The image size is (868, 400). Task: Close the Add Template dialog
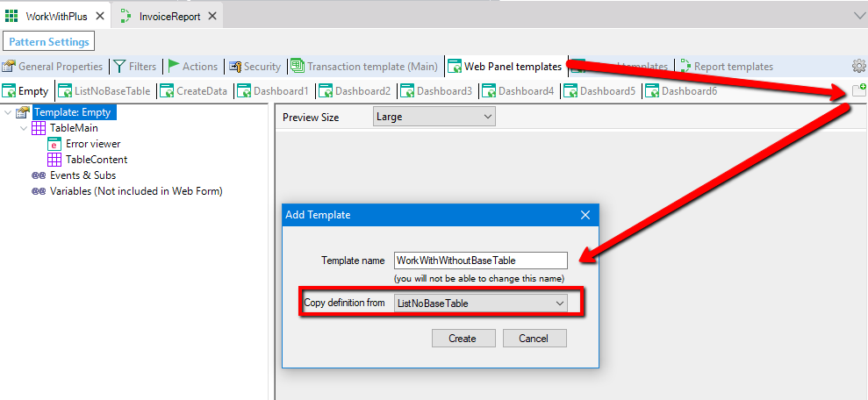pyautogui.click(x=585, y=215)
